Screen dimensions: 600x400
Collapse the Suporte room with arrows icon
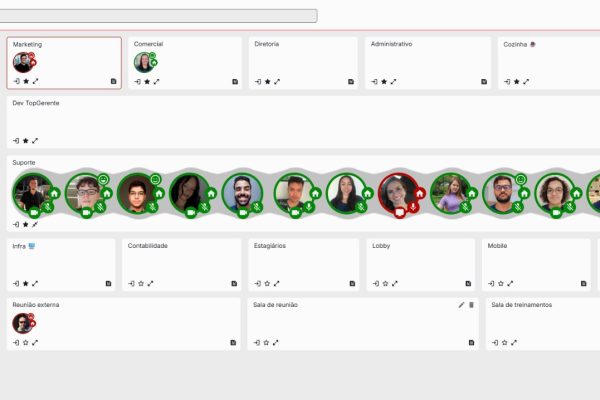point(35,224)
